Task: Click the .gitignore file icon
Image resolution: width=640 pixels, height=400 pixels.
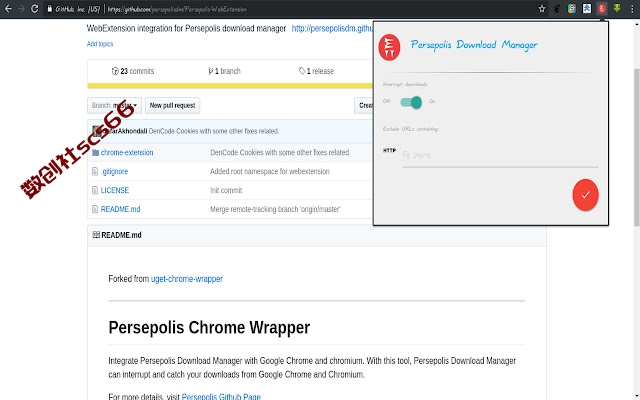Action: [x=95, y=171]
